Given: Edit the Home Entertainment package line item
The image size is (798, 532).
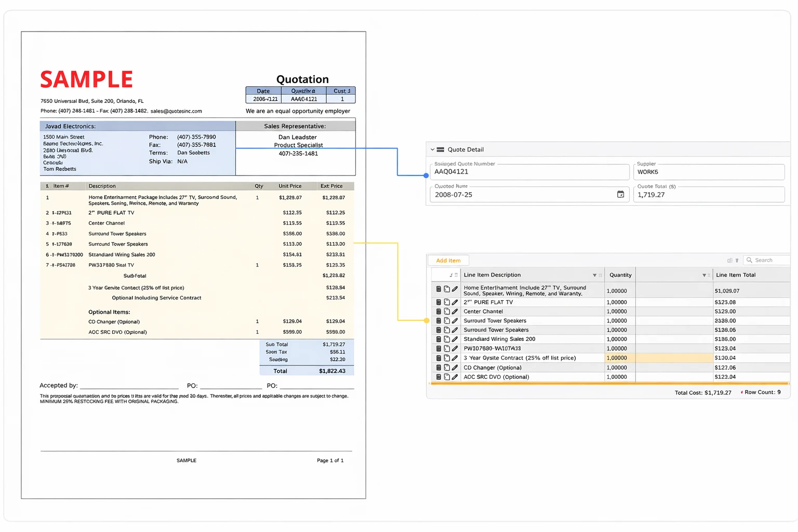Looking at the screenshot, I should (455, 289).
